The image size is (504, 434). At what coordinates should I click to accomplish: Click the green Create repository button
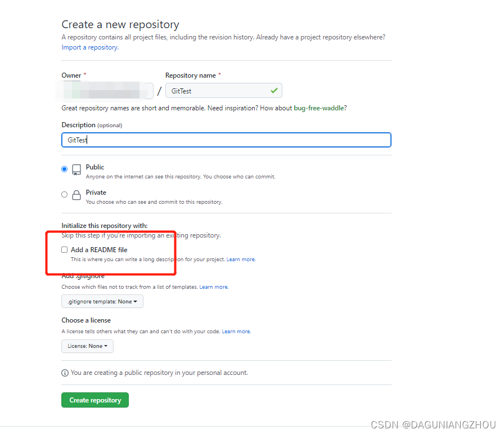95,400
